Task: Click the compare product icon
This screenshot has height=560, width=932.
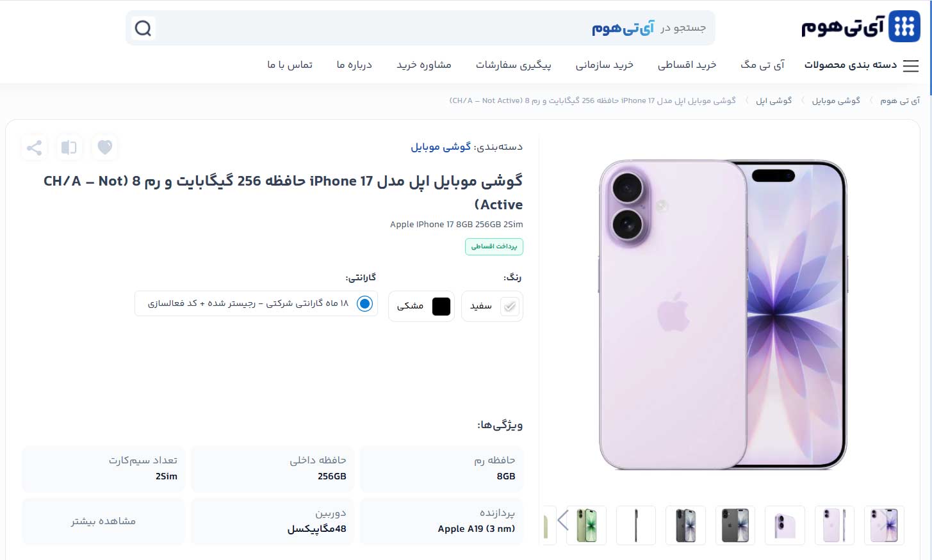Action: coord(69,147)
